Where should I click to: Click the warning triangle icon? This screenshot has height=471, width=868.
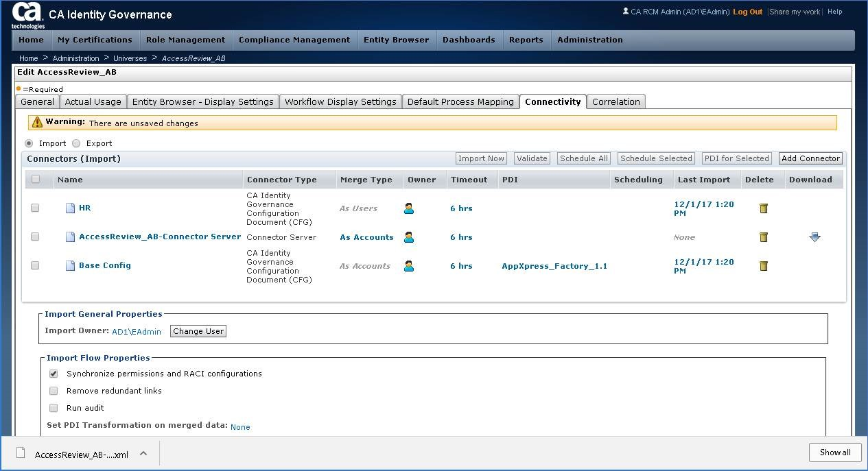coord(37,123)
